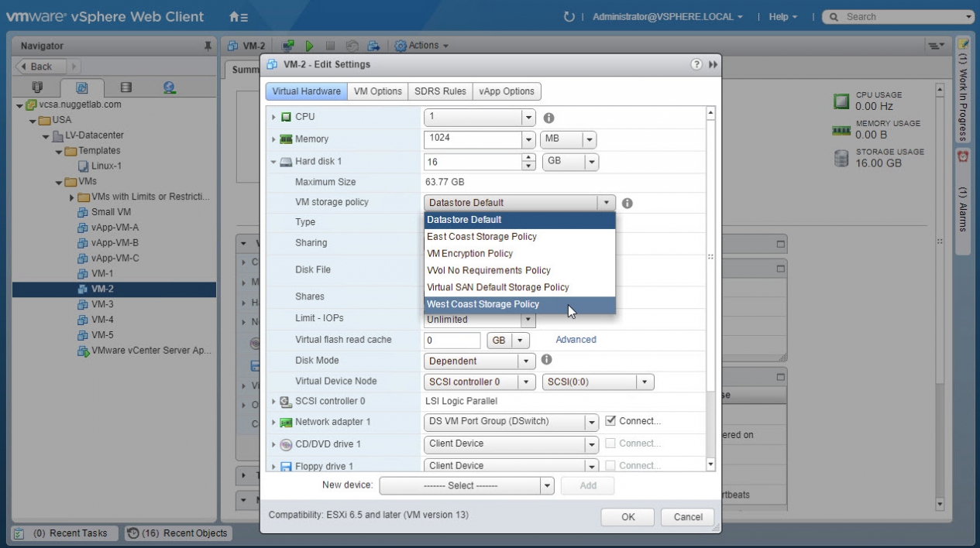Open the SDRS Rules tab
The image size is (980, 548).
pos(440,91)
